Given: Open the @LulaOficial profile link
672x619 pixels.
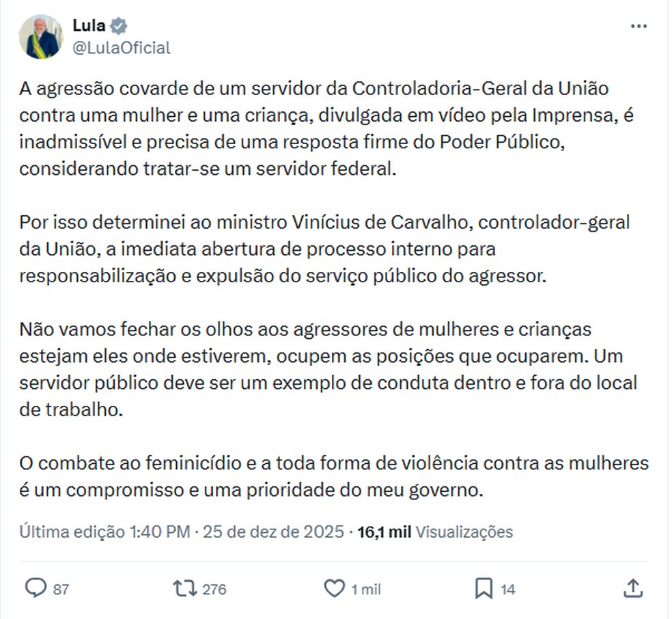Looking at the screenshot, I should coord(121,48).
